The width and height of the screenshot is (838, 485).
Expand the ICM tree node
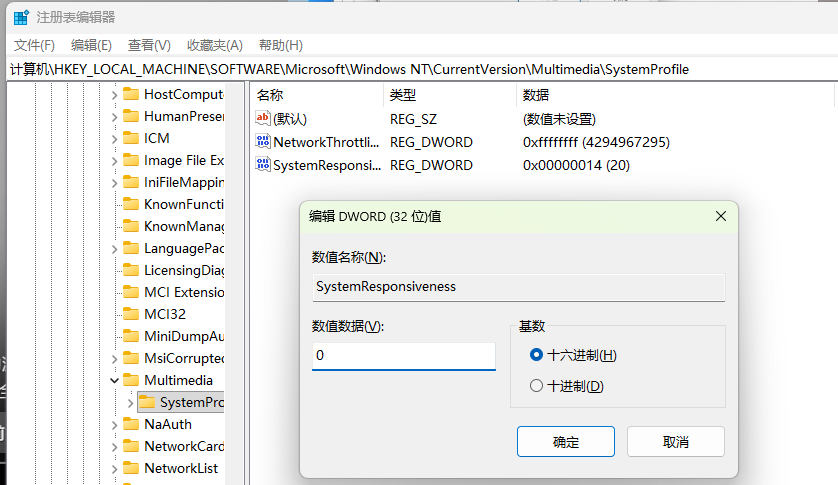click(114, 139)
